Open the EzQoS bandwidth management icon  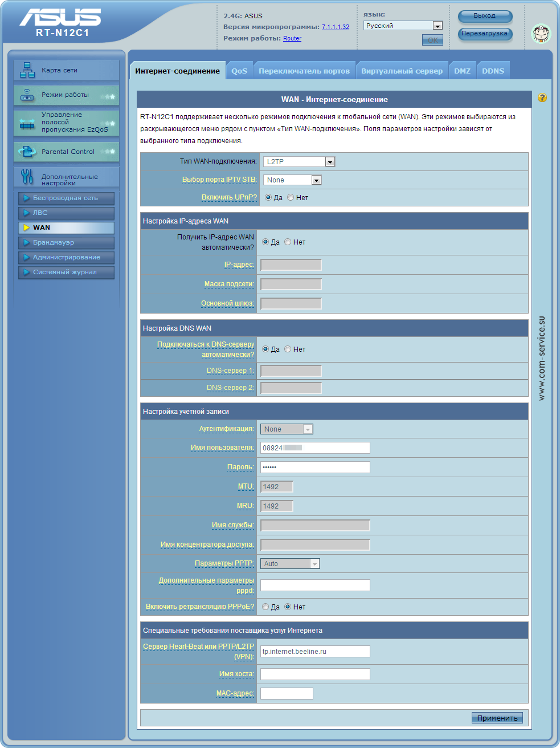click(x=27, y=123)
